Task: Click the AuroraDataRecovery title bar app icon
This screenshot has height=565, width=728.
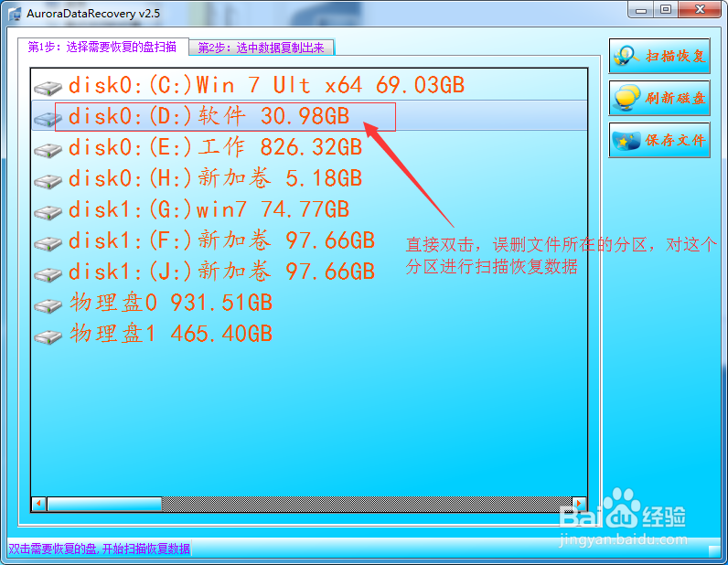Action: coord(15,14)
